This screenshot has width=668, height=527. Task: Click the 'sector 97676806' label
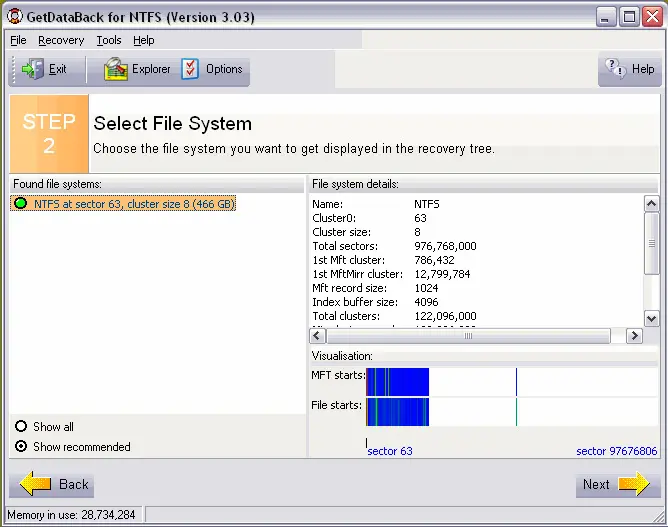coord(616,451)
